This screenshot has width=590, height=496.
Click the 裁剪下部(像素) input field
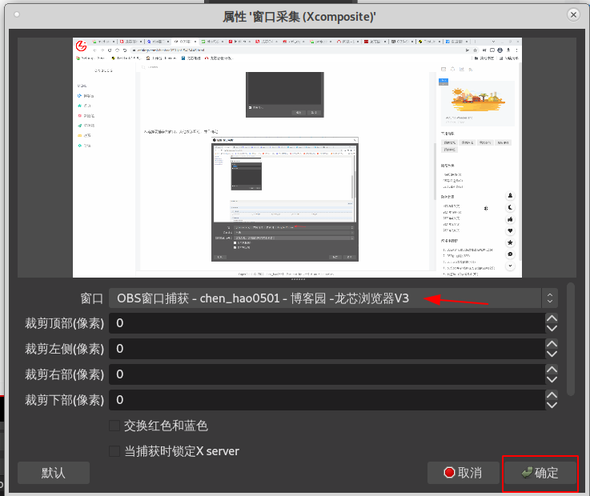click(327, 400)
